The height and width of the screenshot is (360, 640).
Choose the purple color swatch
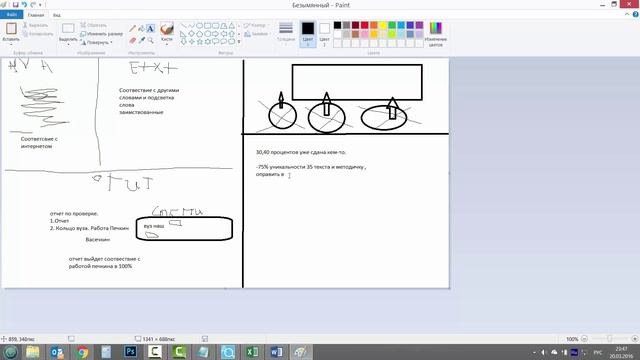pyautogui.click(x=419, y=25)
